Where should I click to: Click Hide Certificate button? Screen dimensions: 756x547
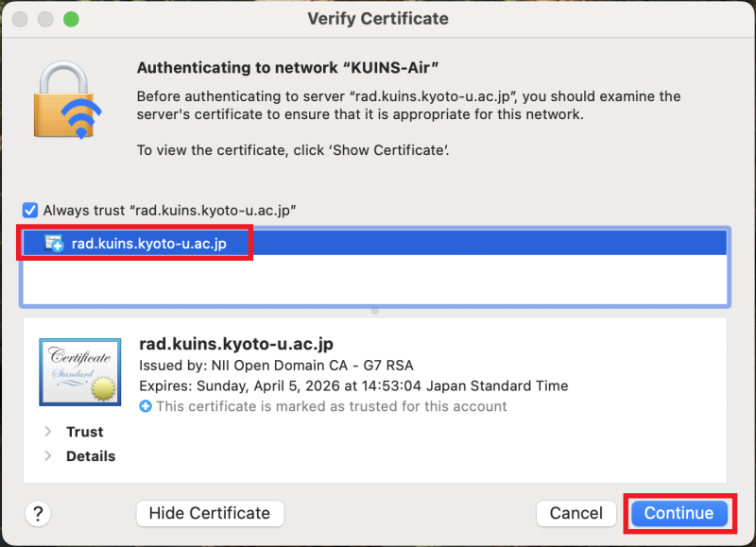click(x=210, y=513)
